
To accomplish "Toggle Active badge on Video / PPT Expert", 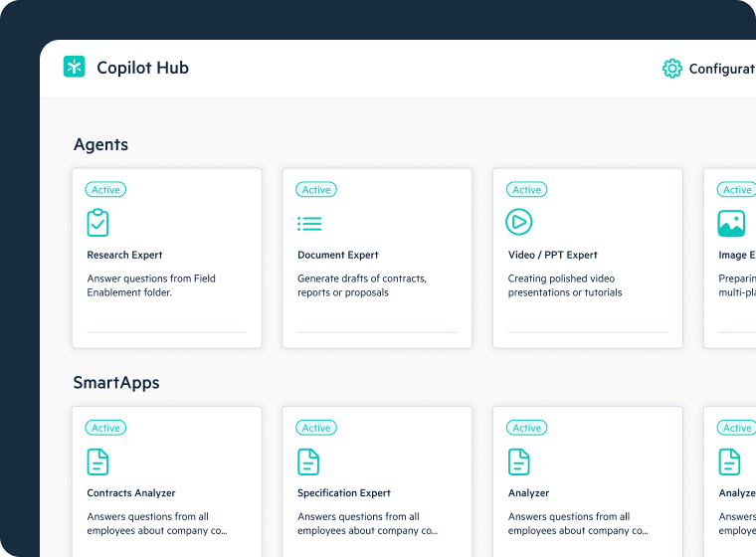I will tap(527, 190).
